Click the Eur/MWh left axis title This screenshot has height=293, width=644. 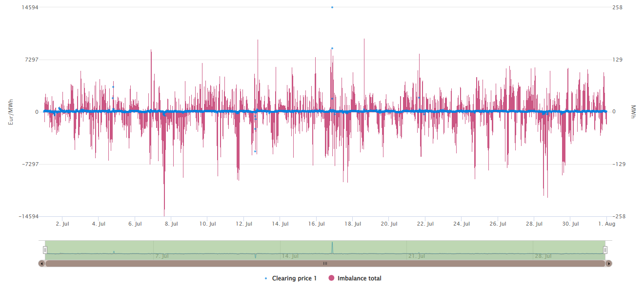pyautogui.click(x=11, y=112)
